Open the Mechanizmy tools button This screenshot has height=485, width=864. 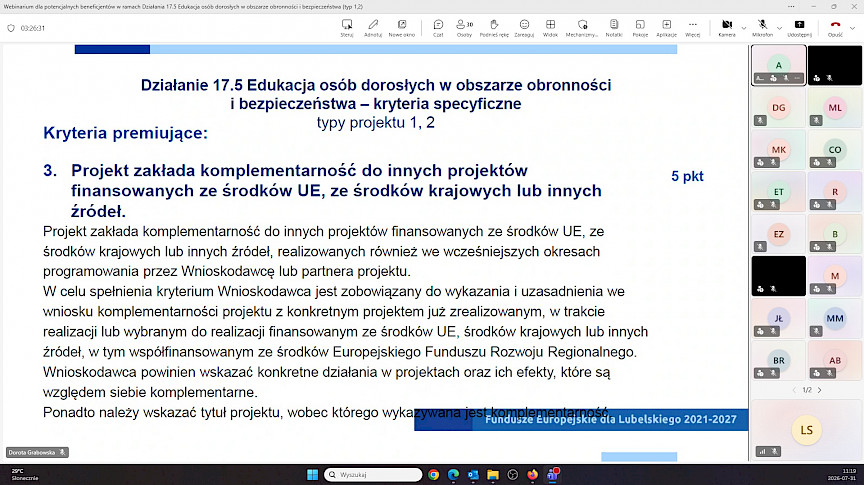[x=582, y=28]
